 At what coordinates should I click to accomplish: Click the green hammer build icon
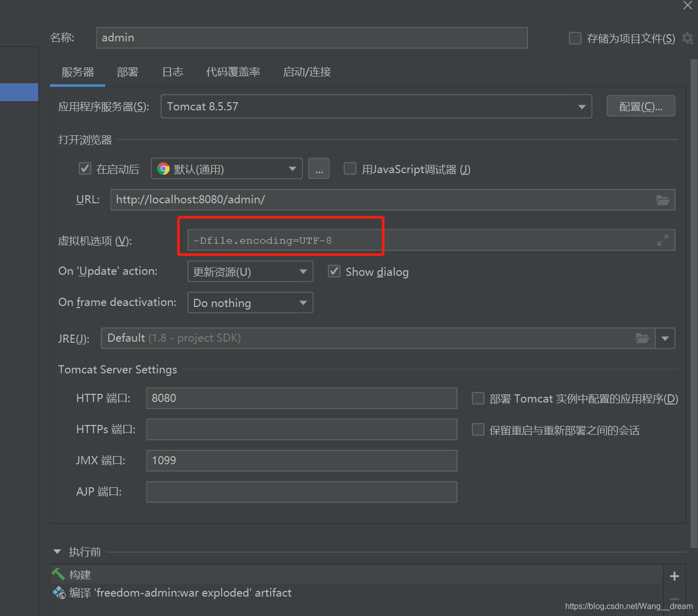[58, 574]
